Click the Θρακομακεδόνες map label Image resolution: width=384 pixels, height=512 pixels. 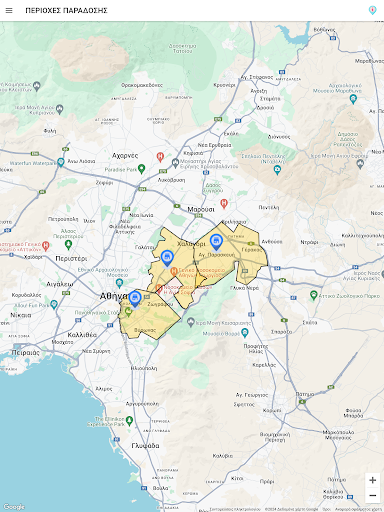point(142,85)
